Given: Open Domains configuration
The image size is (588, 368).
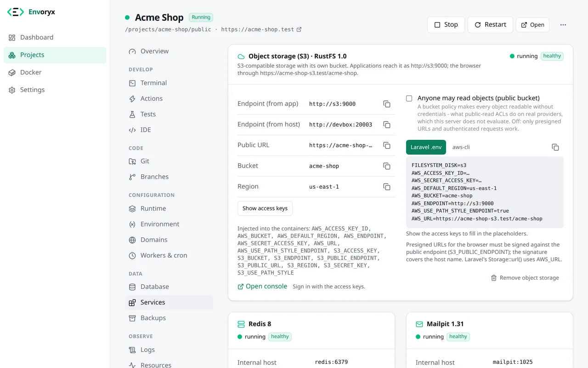Looking at the screenshot, I should point(169,240).
